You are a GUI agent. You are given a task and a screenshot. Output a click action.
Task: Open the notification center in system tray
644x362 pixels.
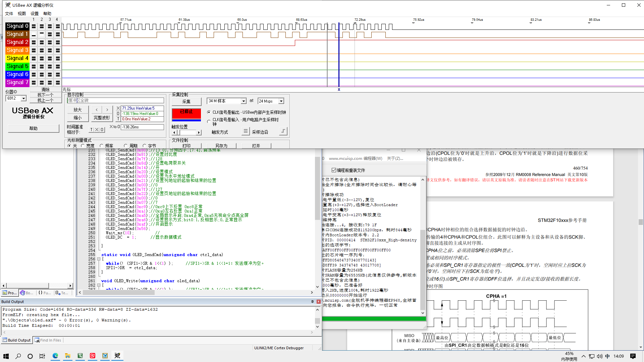633,356
